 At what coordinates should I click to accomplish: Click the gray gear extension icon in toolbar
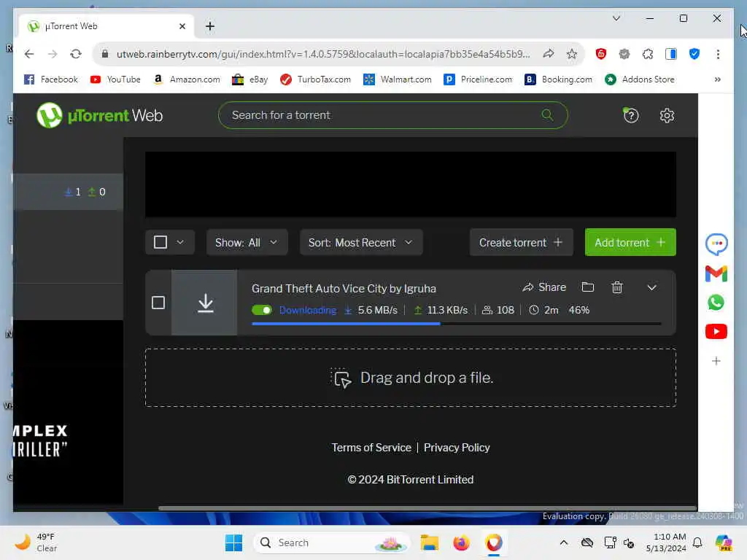(624, 54)
